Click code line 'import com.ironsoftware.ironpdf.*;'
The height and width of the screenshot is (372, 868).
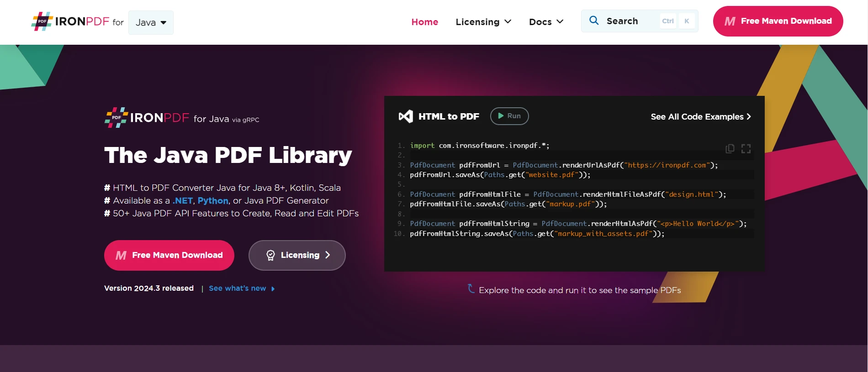[480, 146]
